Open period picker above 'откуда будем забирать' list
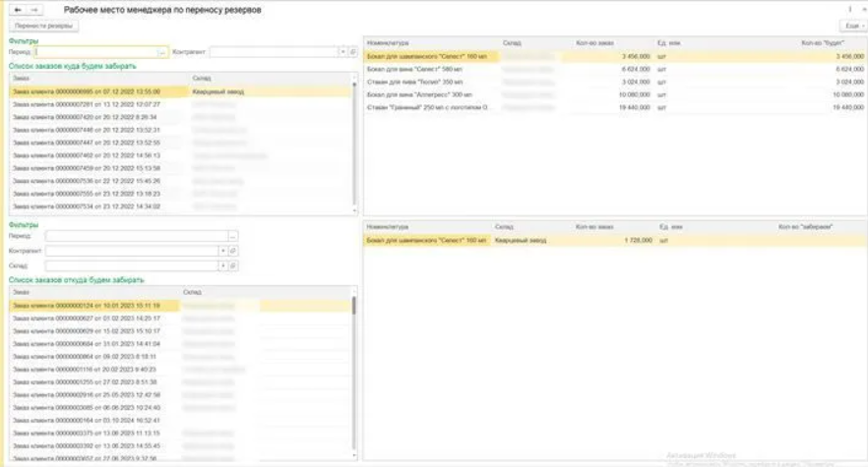This screenshot has height=467, width=868. (x=233, y=236)
